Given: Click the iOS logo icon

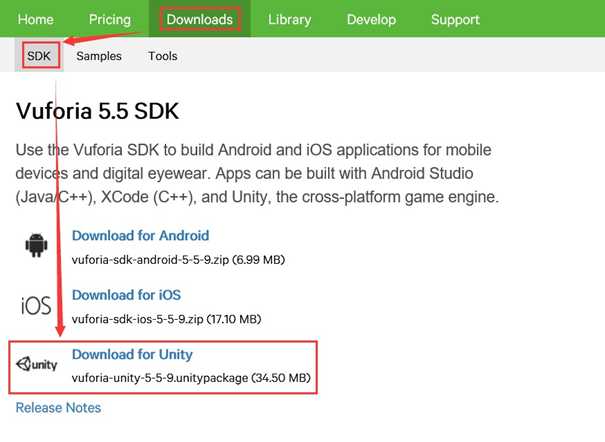Looking at the screenshot, I should pos(36,305).
